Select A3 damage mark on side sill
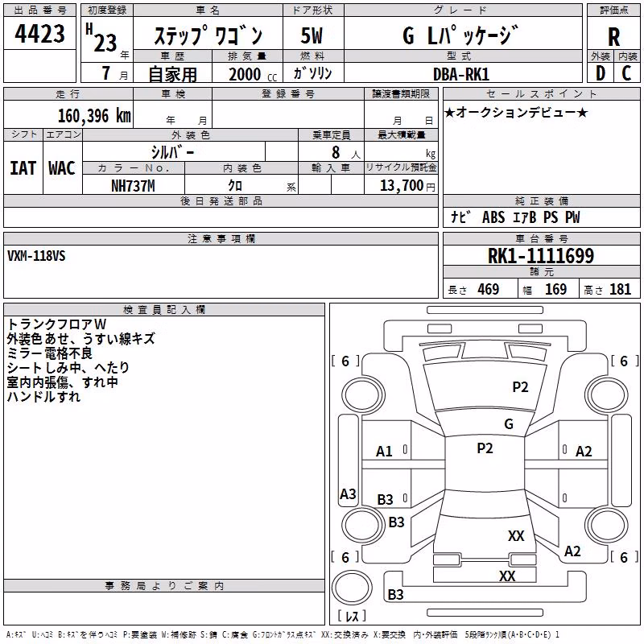Viewport: 644px width, 644px height. click(x=348, y=493)
